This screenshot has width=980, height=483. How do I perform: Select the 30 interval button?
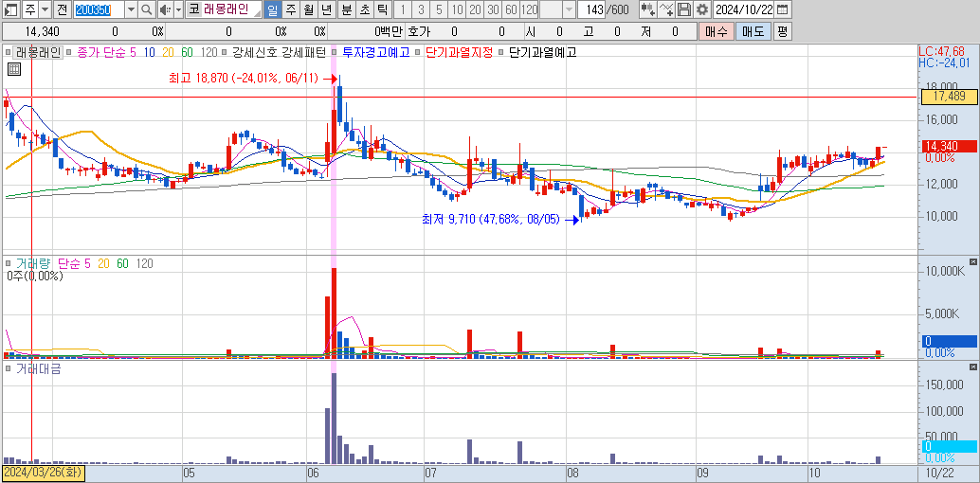(494, 9)
